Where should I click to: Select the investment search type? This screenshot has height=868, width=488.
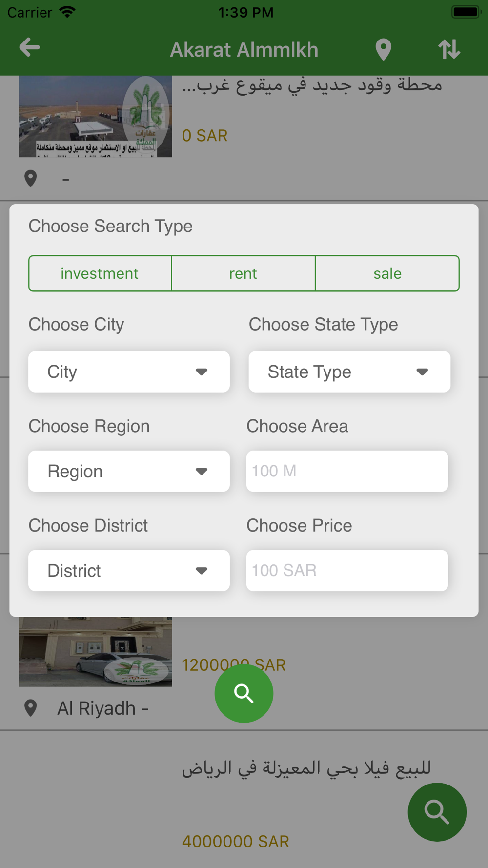pos(100,273)
